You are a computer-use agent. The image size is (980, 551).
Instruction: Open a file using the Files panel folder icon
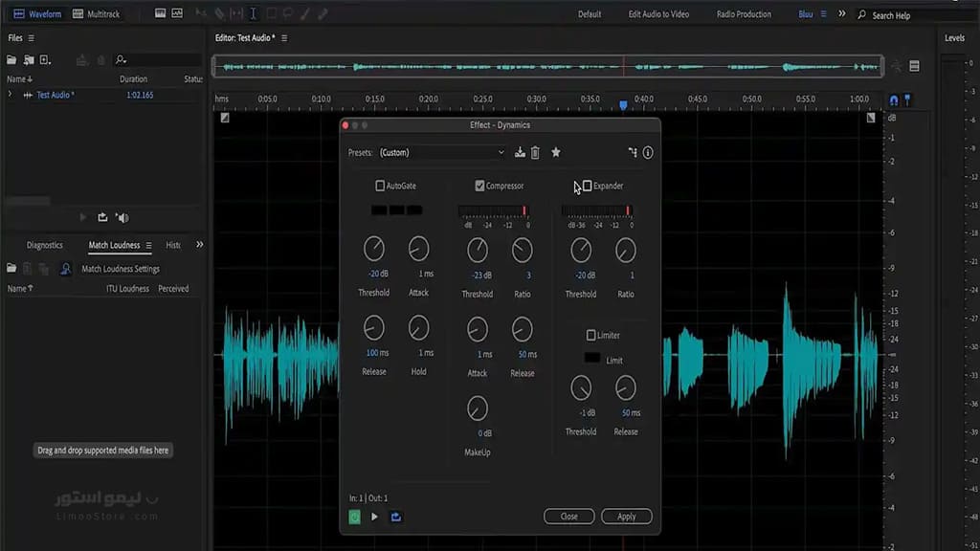(x=11, y=60)
